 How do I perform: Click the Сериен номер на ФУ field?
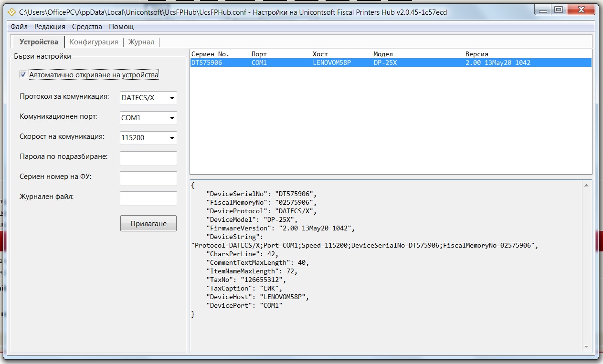point(148,178)
